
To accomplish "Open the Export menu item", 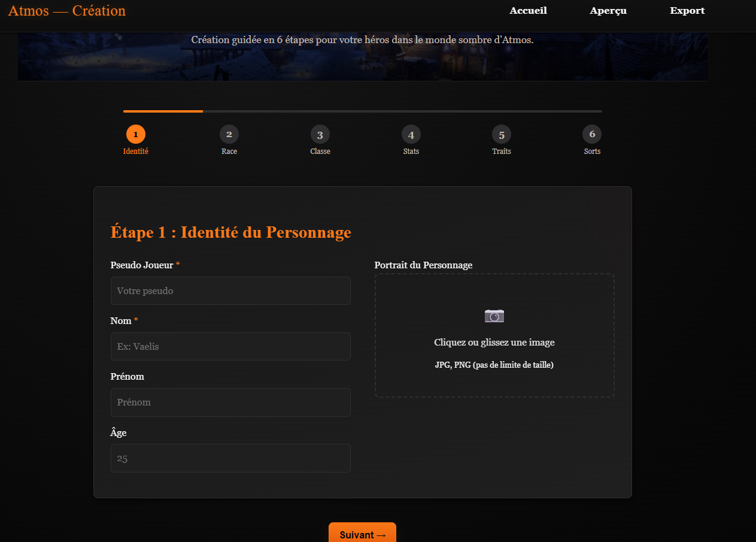I will pos(687,11).
